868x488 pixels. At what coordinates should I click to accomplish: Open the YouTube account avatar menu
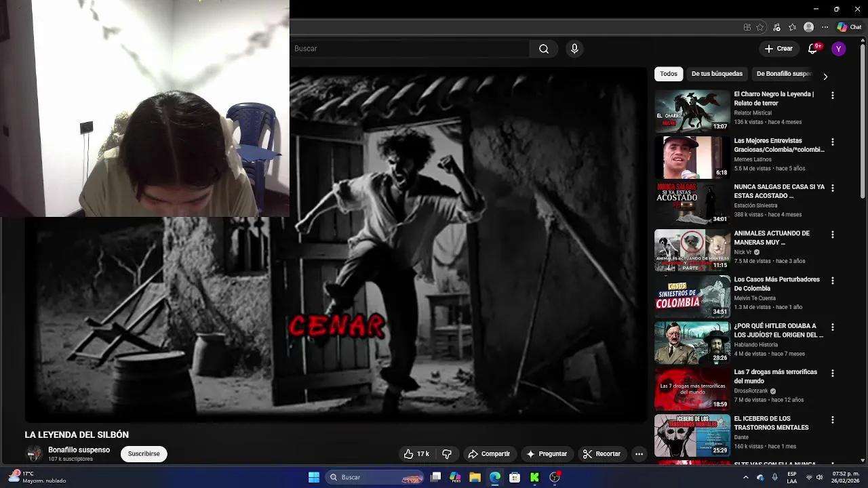click(x=839, y=49)
